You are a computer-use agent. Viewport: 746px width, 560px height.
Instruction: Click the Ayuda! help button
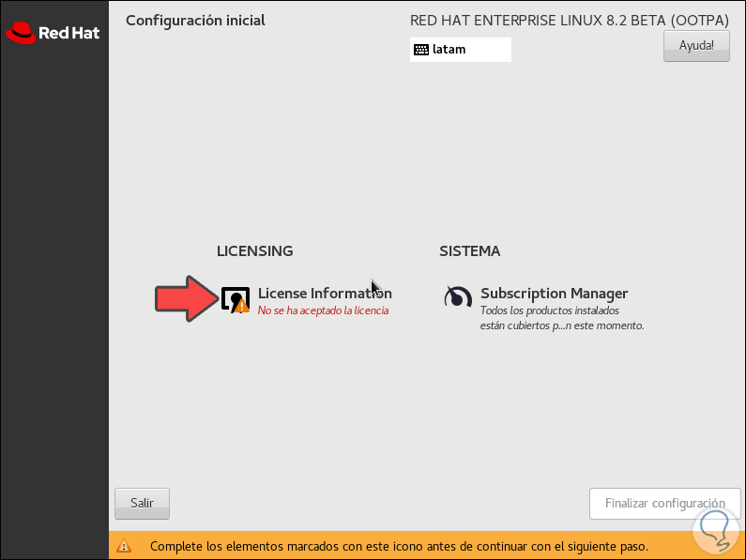[696, 46]
